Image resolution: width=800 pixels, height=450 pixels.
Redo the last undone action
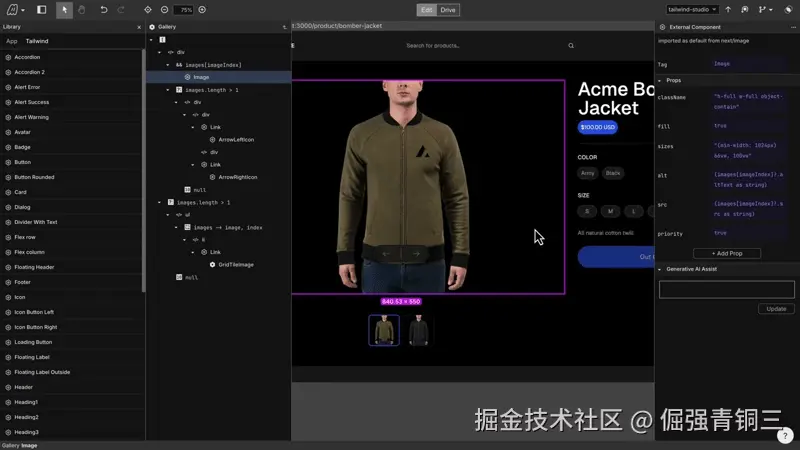(121, 10)
